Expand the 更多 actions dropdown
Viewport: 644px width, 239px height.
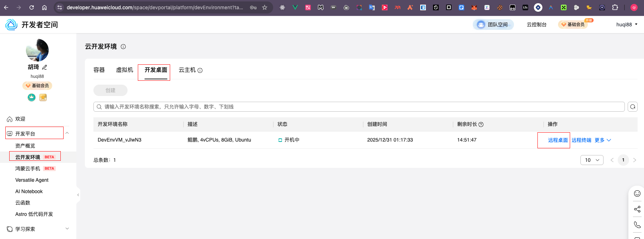click(x=603, y=140)
